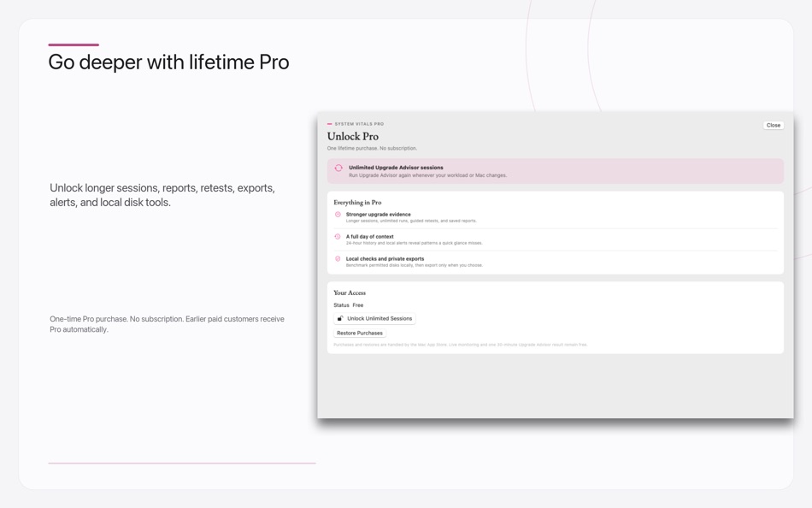This screenshot has height=508, width=812.
Task: Click the circular arrows icon beside Unlimited Upgrade Advisor
Action: click(x=338, y=168)
